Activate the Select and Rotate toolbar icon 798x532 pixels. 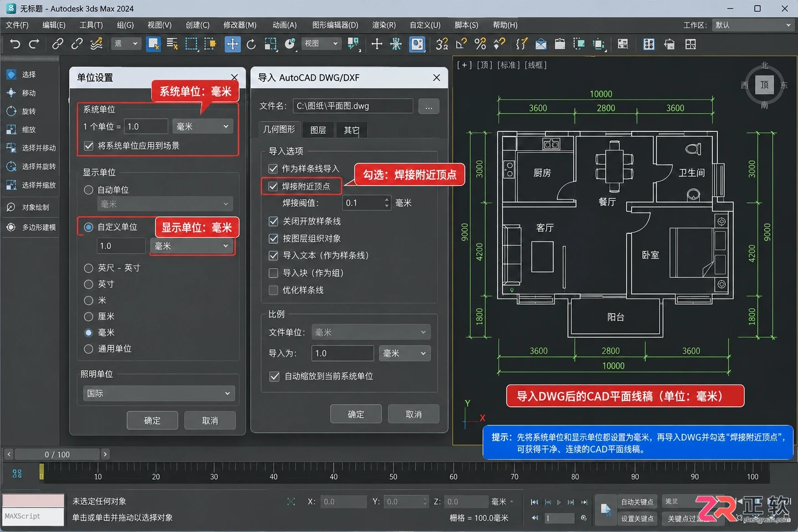click(x=251, y=44)
